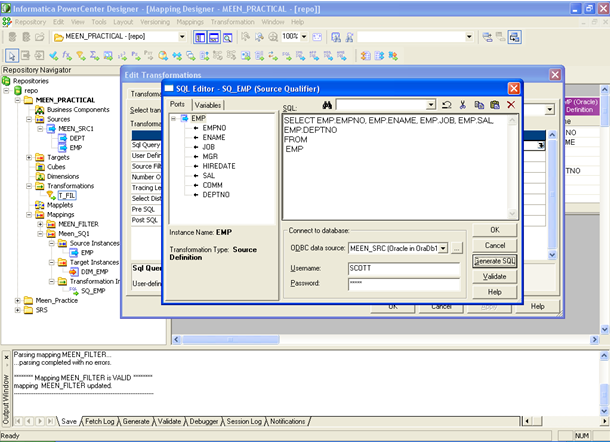Click the Validate button in SQL Editor
610x442 pixels.
(x=495, y=277)
